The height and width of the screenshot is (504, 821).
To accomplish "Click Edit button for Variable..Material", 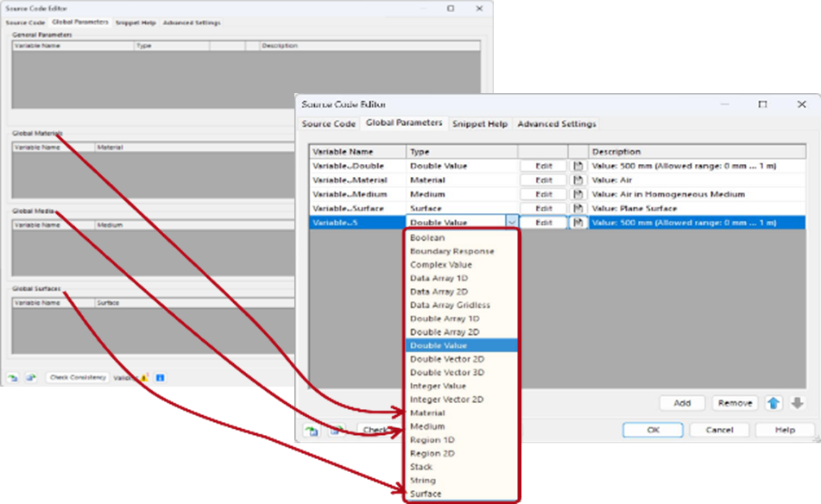I will tap(544, 180).
